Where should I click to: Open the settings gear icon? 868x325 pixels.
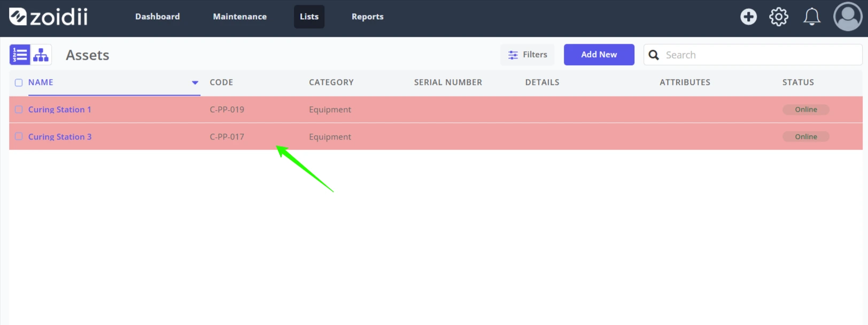(779, 17)
